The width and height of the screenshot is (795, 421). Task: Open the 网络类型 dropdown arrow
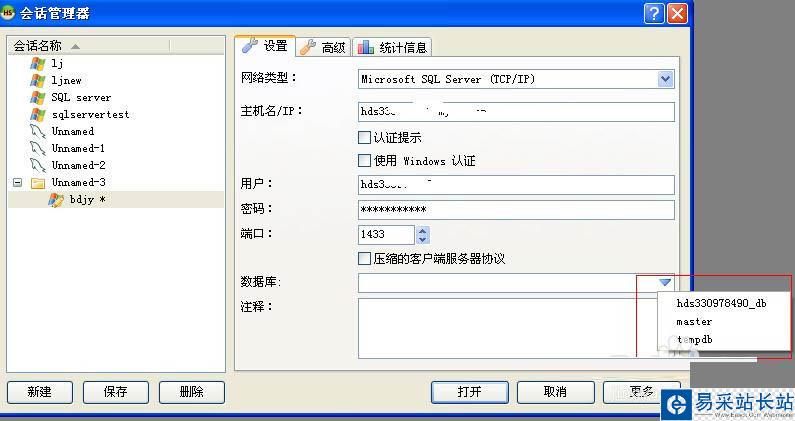[x=665, y=79]
